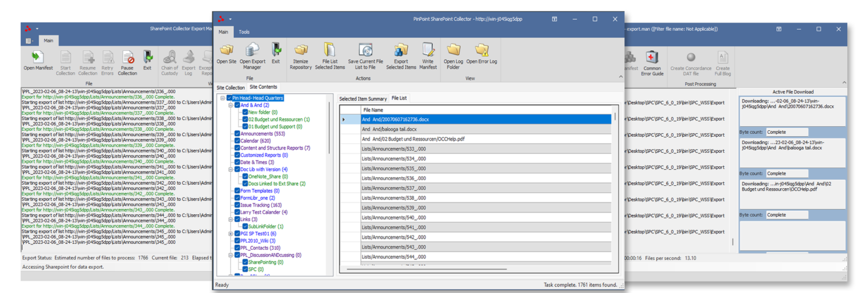Open the Error Log
Viewport: 868px width, 293px height.
[x=481, y=54]
